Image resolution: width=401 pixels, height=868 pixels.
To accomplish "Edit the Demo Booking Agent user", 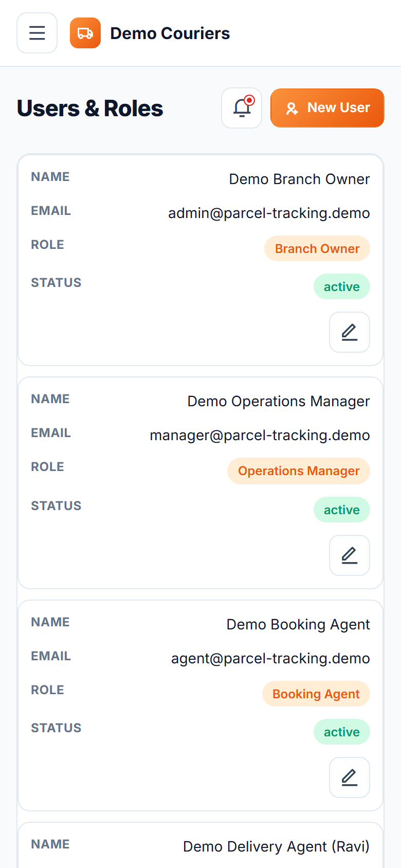I will [350, 777].
